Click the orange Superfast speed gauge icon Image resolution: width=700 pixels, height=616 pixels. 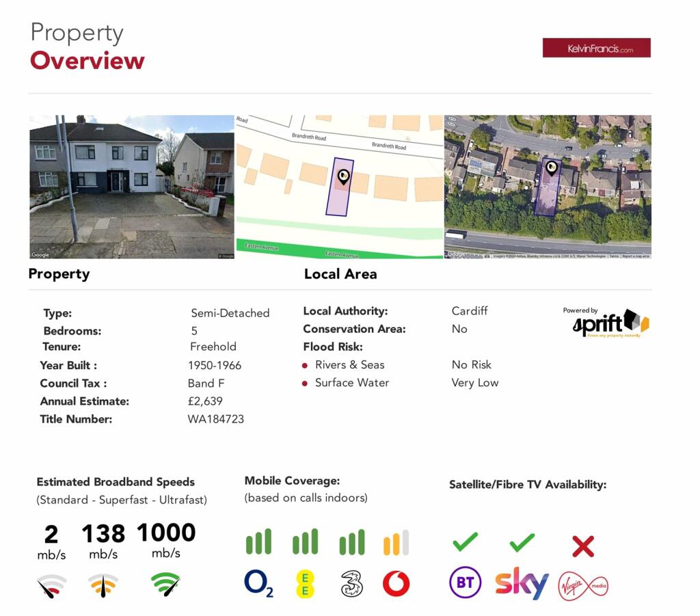[x=103, y=585]
